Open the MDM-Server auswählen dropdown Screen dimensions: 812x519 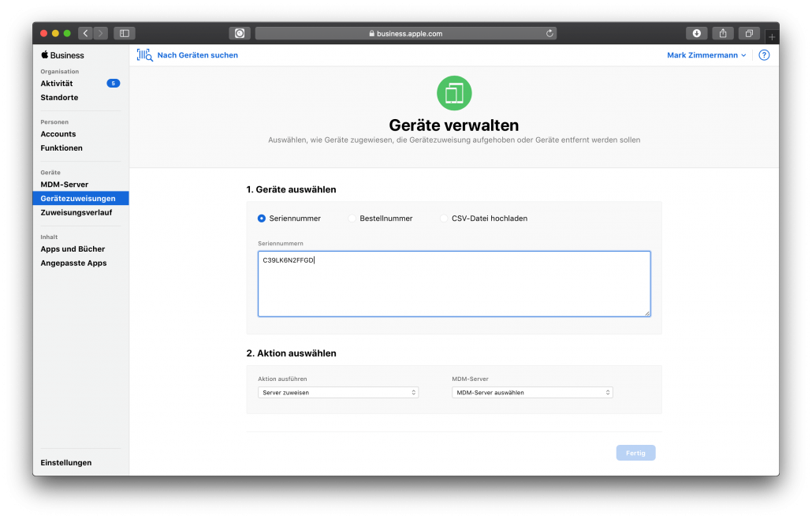coord(532,392)
